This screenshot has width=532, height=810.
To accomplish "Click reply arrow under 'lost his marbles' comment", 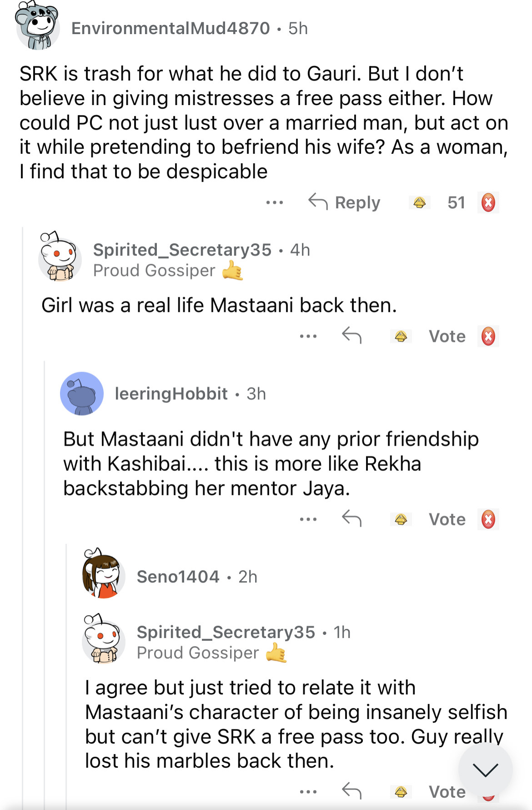I will coord(351,791).
